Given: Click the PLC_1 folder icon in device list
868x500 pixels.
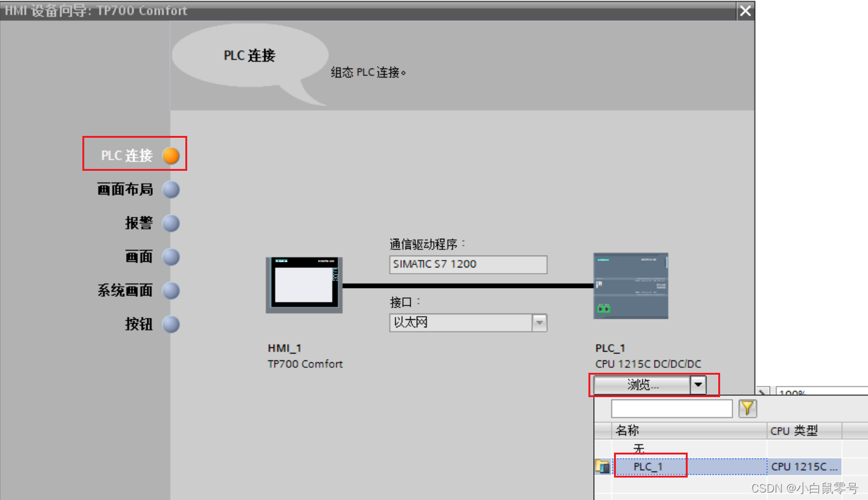Looking at the screenshot, I should 603,465.
